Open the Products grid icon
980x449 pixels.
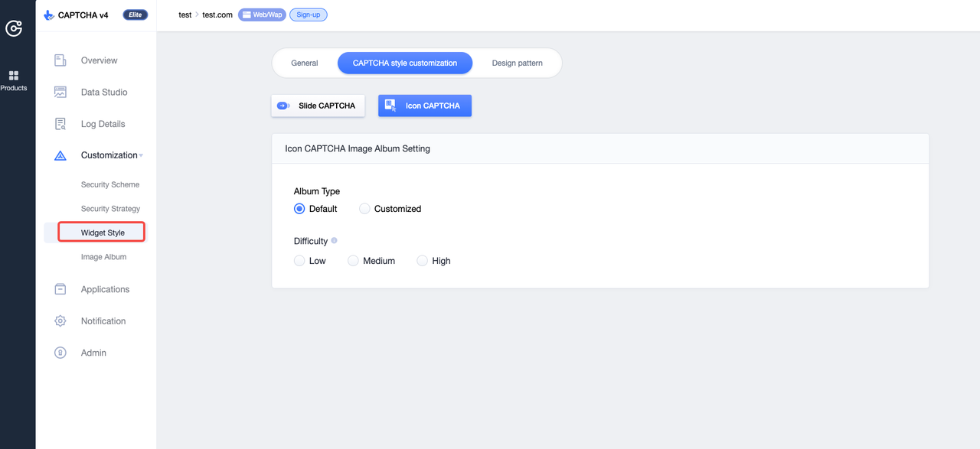point(14,76)
